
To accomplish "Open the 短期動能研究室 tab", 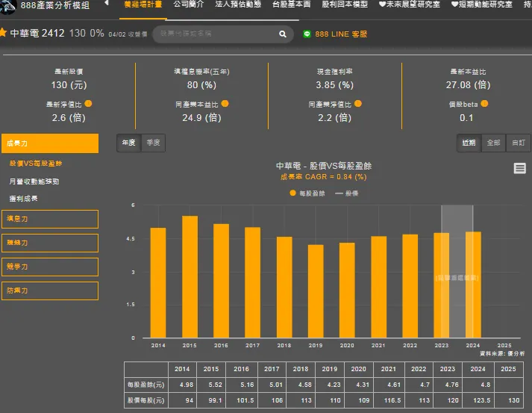I will tap(481, 4).
